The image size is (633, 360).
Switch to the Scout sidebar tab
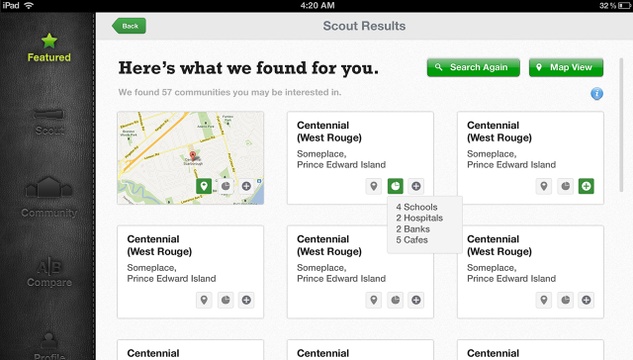(x=49, y=122)
